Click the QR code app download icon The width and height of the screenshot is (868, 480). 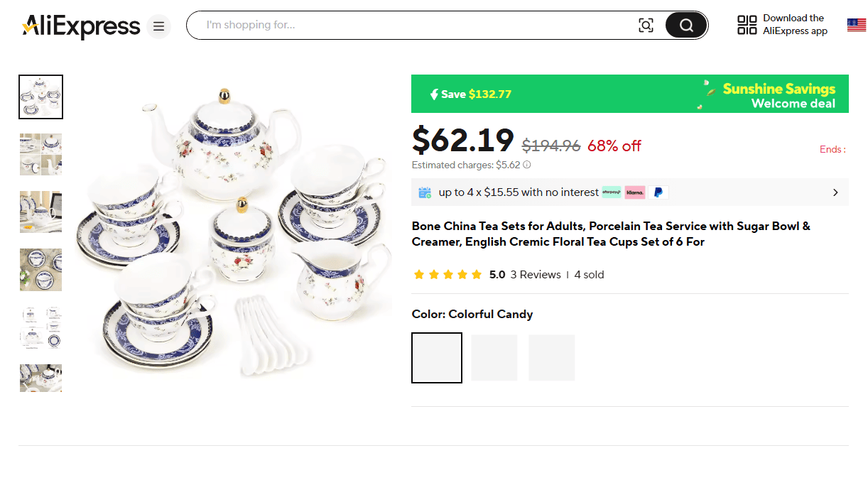click(747, 26)
